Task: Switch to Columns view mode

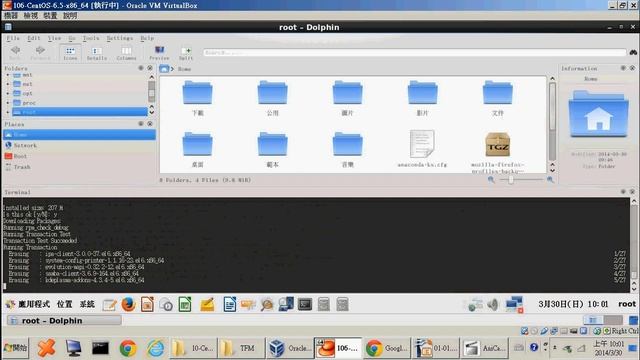Action: pyautogui.click(x=127, y=53)
